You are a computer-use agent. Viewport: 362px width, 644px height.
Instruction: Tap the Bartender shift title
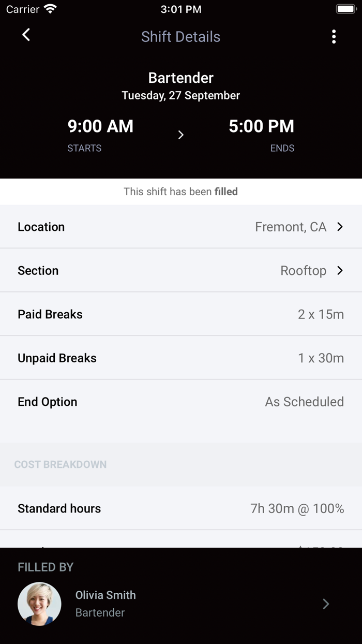[x=180, y=78]
